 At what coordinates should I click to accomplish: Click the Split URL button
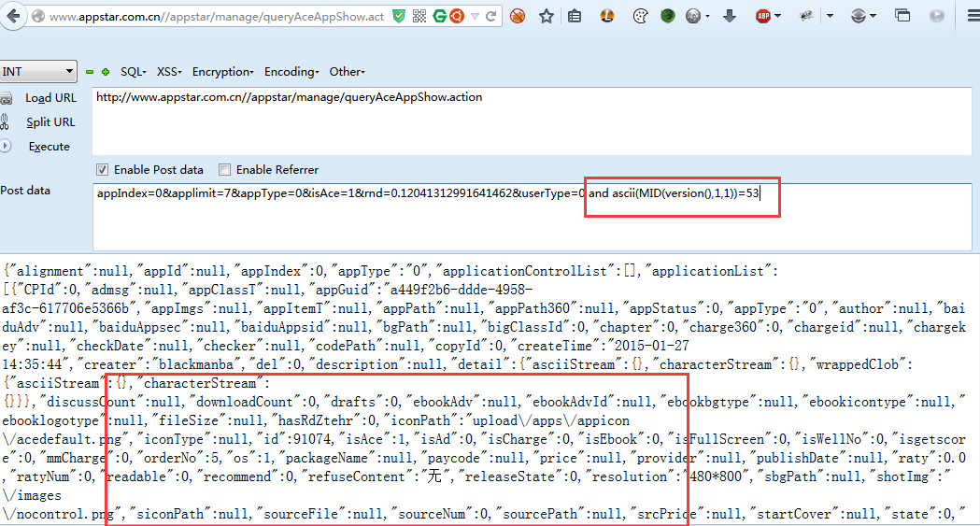50,122
